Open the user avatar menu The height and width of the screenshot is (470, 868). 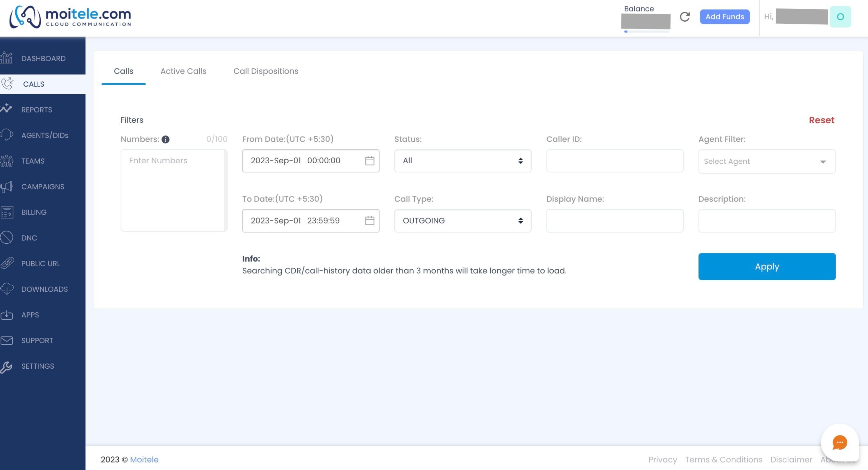(840, 17)
